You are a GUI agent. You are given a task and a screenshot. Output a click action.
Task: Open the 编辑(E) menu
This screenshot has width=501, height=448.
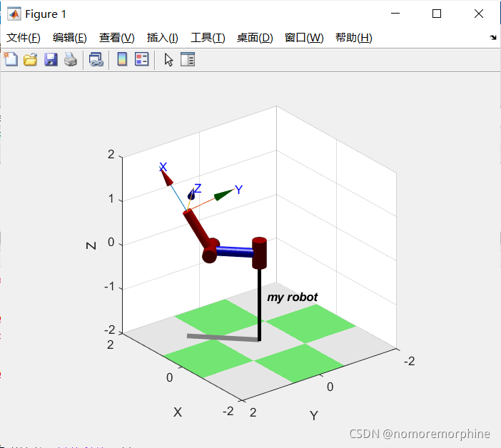pyautogui.click(x=70, y=38)
